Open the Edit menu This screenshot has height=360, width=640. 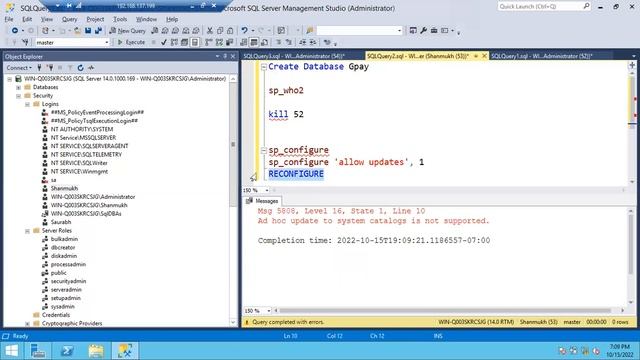coord(27,19)
